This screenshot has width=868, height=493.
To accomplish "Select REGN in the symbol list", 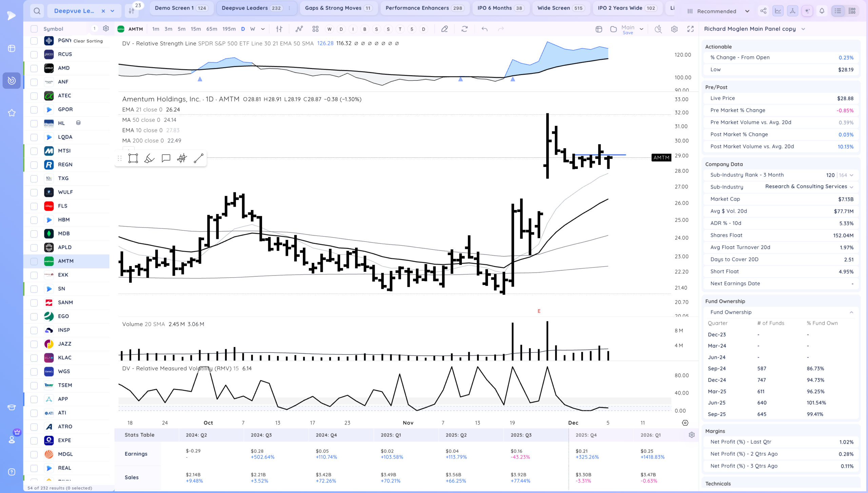I will [x=65, y=165].
